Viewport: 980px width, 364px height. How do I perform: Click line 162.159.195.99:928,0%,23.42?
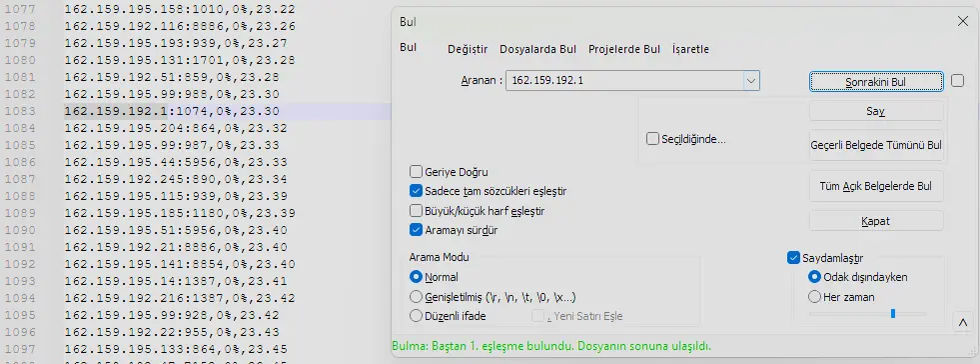[x=172, y=315]
